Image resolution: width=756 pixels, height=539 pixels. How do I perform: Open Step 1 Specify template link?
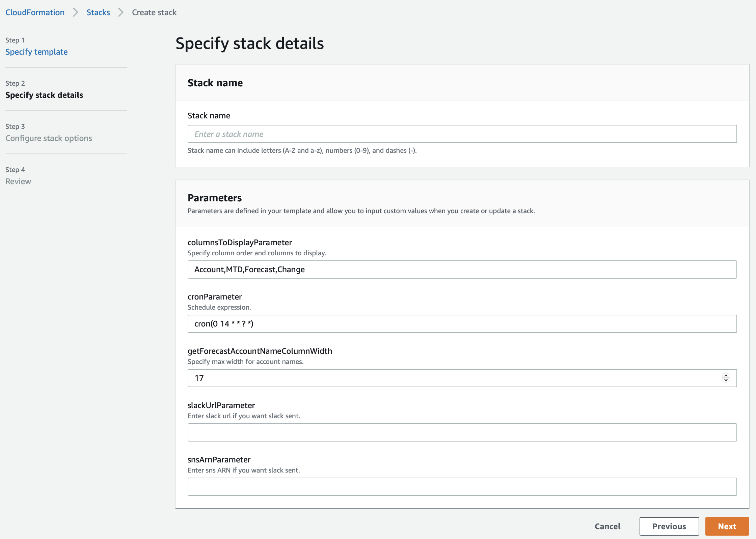[x=36, y=52]
